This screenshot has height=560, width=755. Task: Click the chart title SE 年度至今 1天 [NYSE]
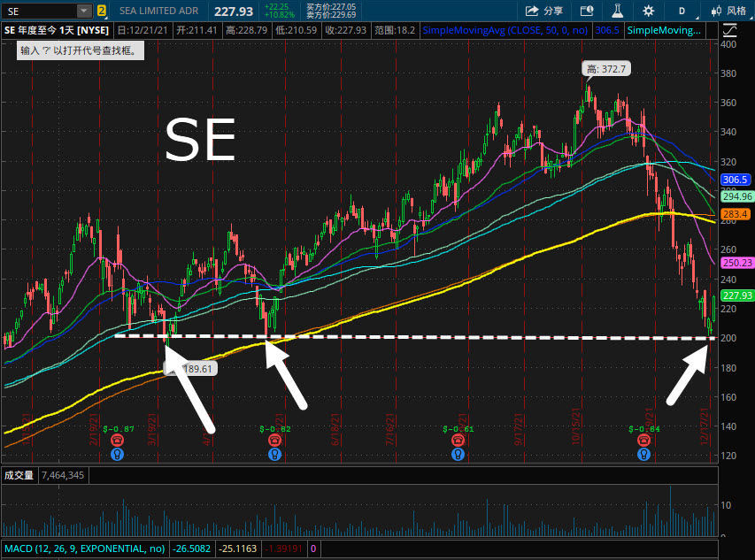coord(57,30)
